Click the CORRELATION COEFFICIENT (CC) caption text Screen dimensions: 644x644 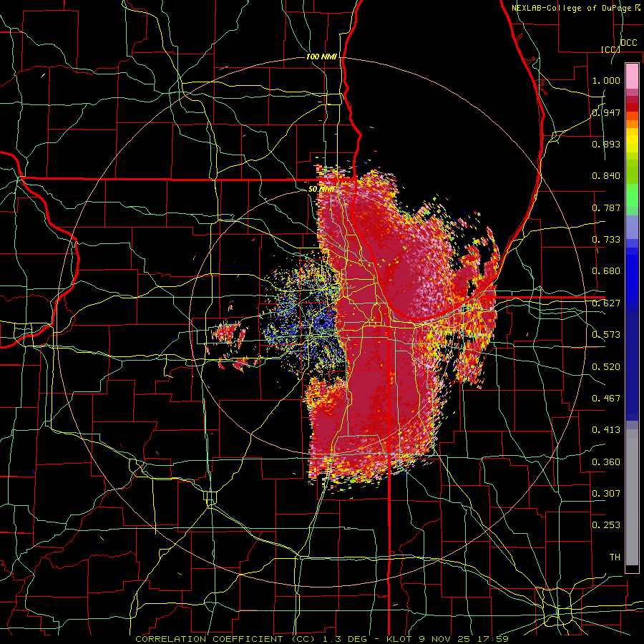tap(225, 639)
